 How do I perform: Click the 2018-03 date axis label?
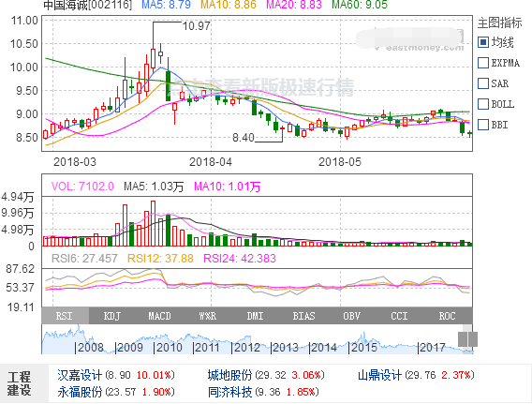pos(75,162)
